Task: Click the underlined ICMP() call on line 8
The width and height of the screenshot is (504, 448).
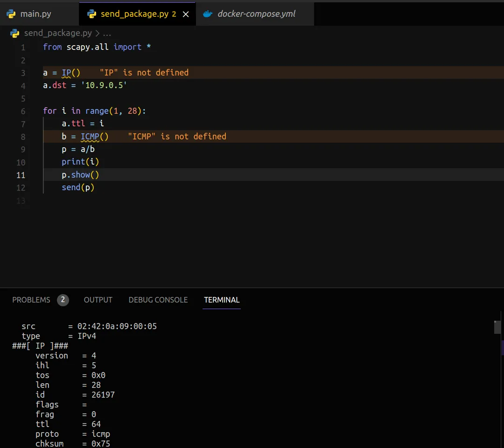Action: pyautogui.click(x=94, y=137)
